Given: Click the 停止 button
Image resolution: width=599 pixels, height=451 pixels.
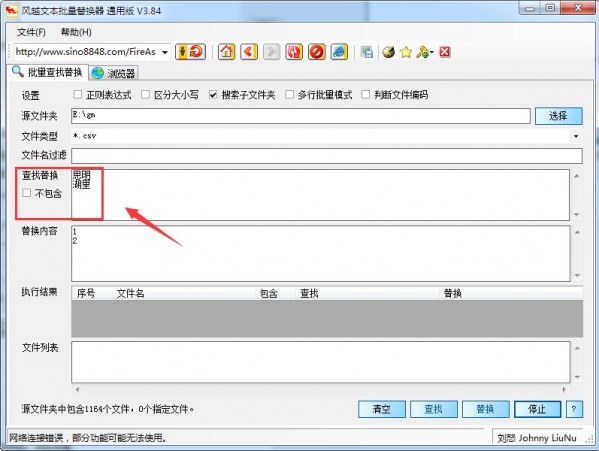Looking at the screenshot, I should click(x=537, y=409).
